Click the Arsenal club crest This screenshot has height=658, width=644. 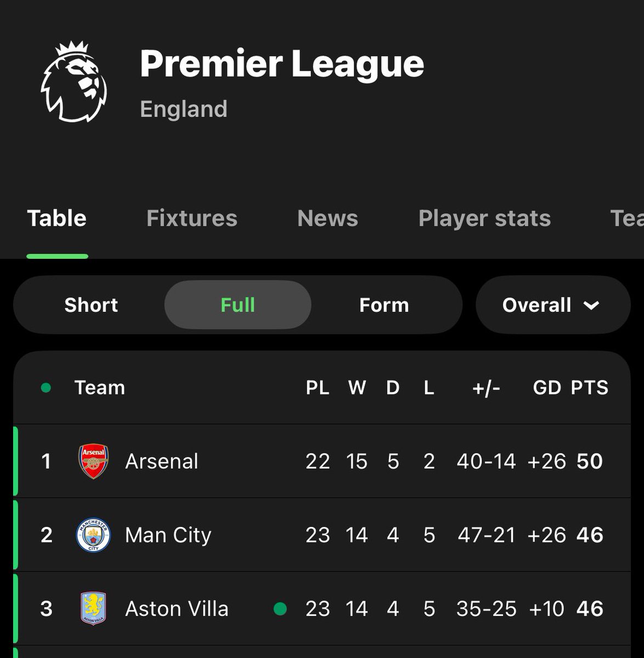[93, 461]
